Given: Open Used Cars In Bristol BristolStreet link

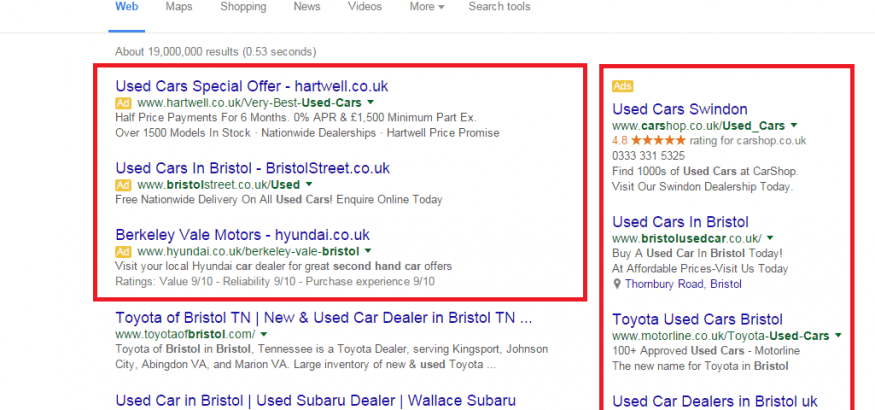Looking at the screenshot, I should (x=253, y=168).
